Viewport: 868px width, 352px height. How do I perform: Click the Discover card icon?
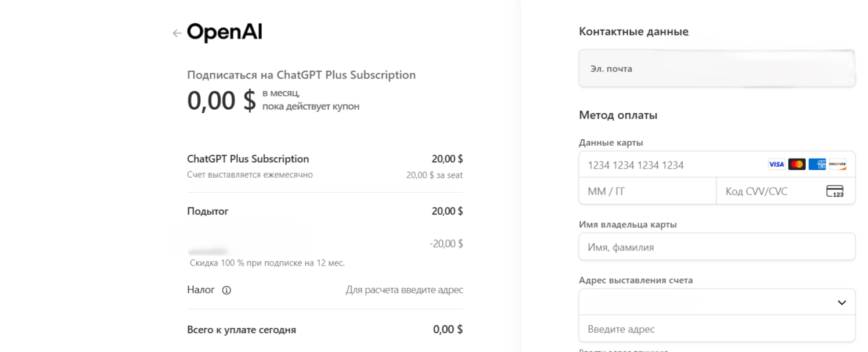click(x=837, y=164)
